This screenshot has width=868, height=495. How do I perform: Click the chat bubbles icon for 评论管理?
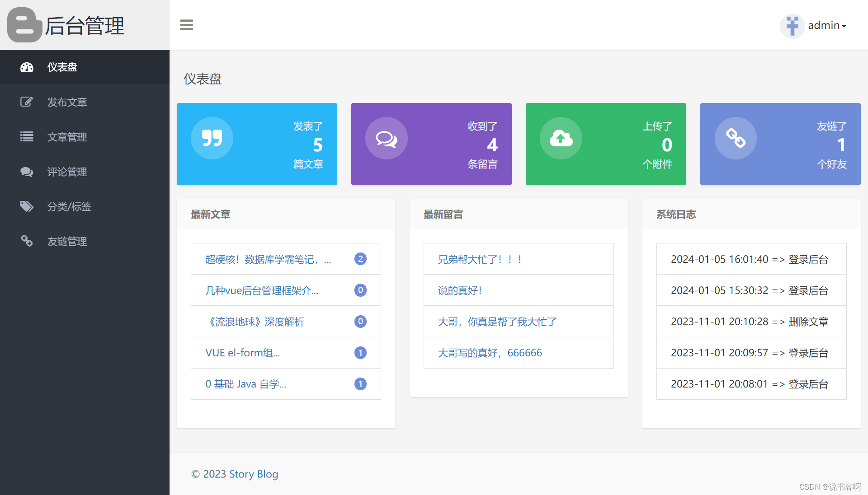pyautogui.click(x=27, y=172)
